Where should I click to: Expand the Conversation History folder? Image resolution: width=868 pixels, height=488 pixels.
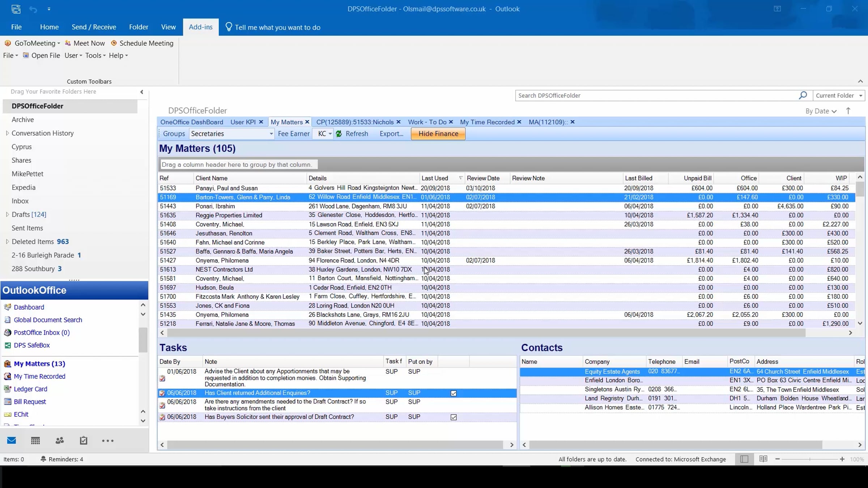[x=7, y=133]
